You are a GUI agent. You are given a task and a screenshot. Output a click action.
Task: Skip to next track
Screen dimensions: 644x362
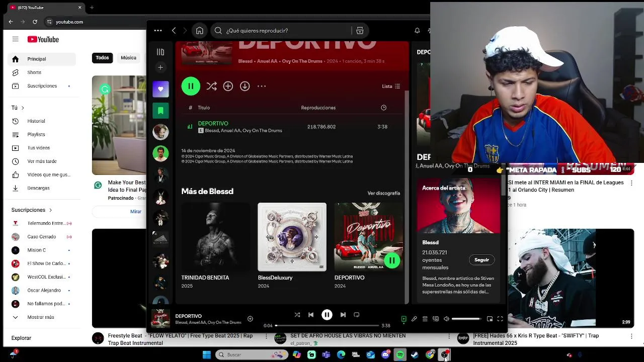coord(343,315)
